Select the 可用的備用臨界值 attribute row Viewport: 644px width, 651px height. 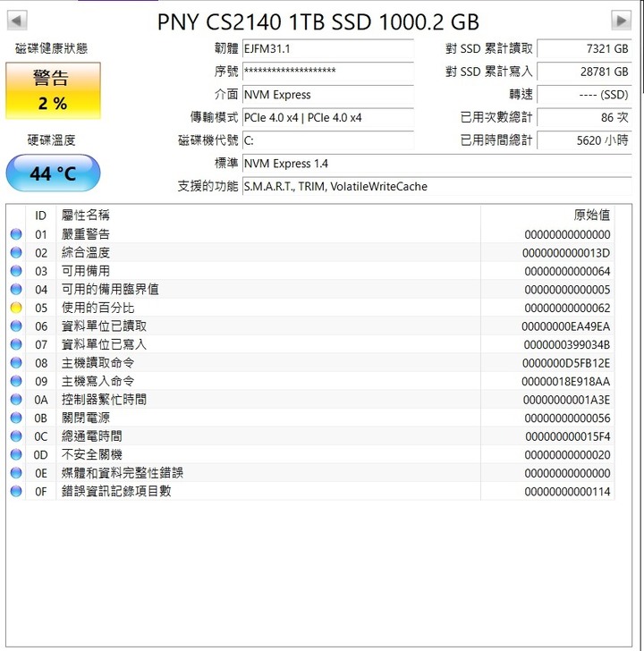[310, 289]
